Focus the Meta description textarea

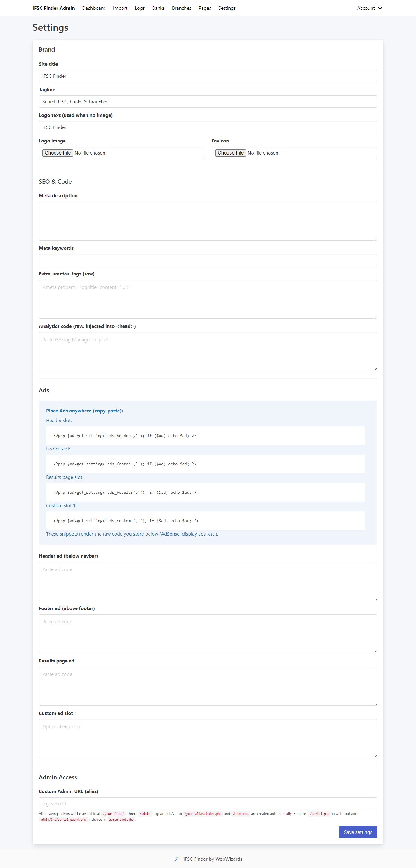[x=208, y=221]
